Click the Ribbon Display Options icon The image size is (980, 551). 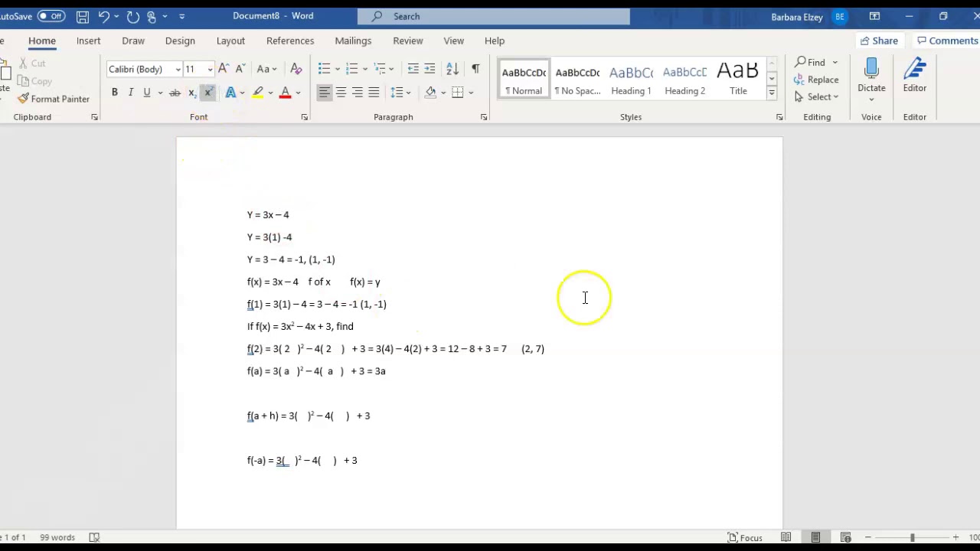(874, 16)
